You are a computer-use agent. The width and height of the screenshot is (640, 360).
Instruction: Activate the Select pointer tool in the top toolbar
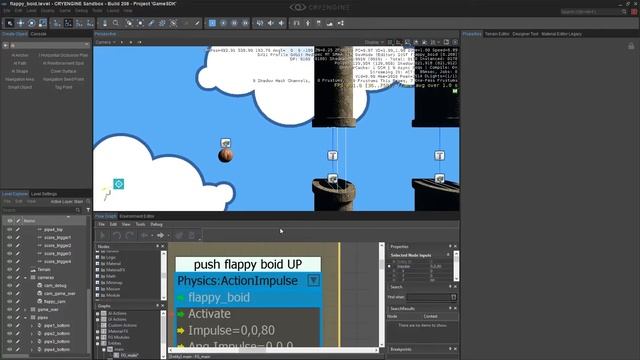9,23
